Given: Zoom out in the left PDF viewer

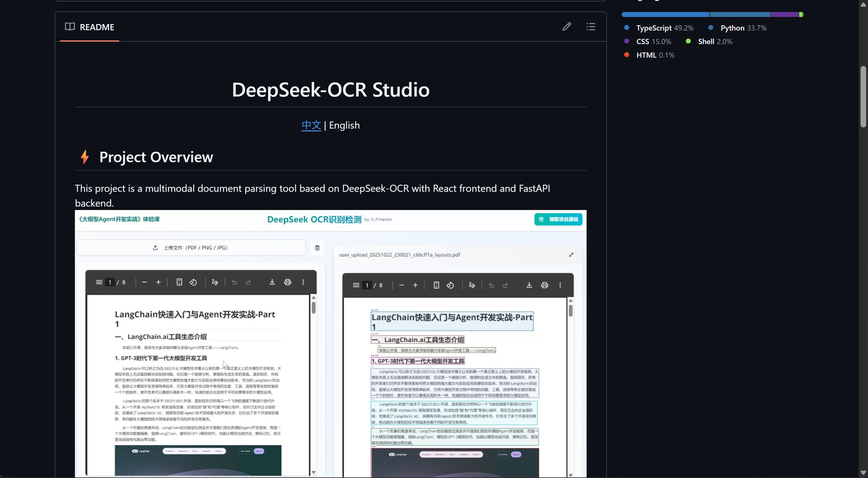Looking at the screenshot, I should tap(145, 282).
